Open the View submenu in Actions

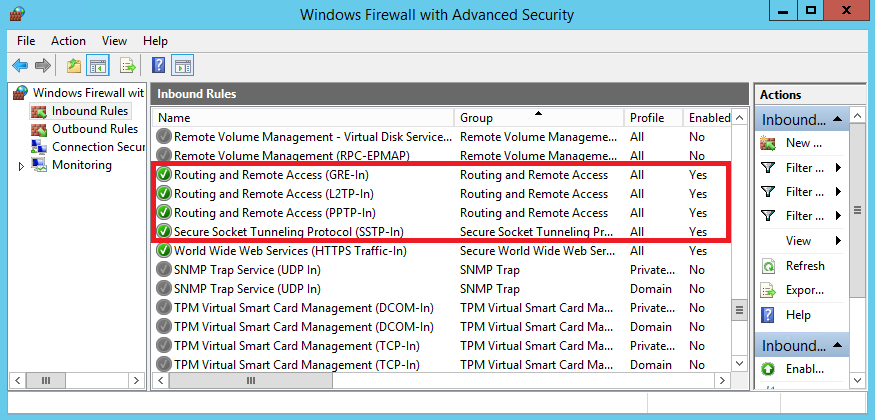tap(838, 241)
